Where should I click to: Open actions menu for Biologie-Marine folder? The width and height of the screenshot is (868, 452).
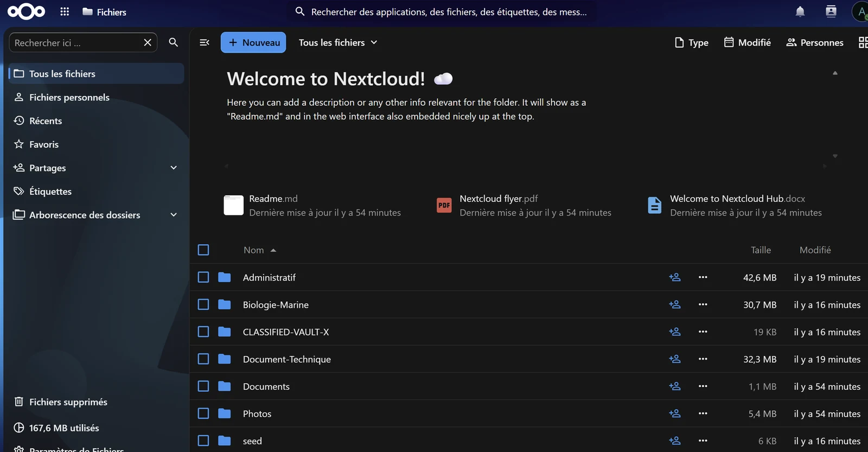coord(703,304)
